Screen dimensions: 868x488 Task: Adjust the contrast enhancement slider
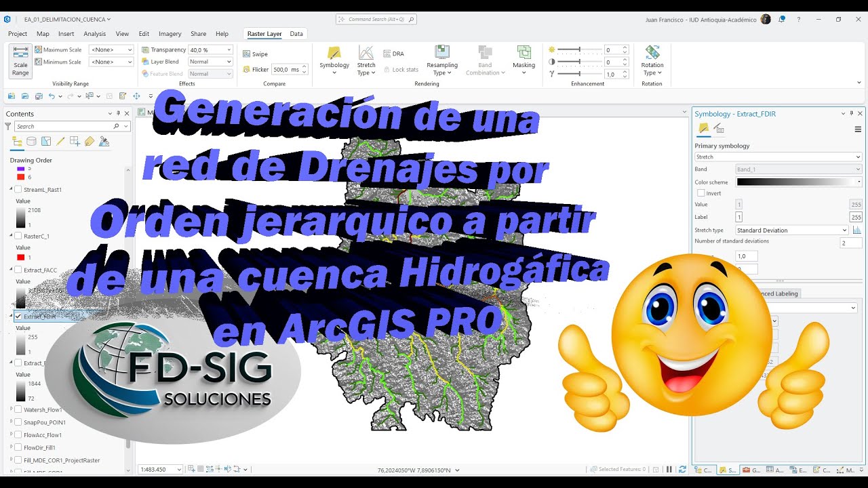tap(578, 62)
